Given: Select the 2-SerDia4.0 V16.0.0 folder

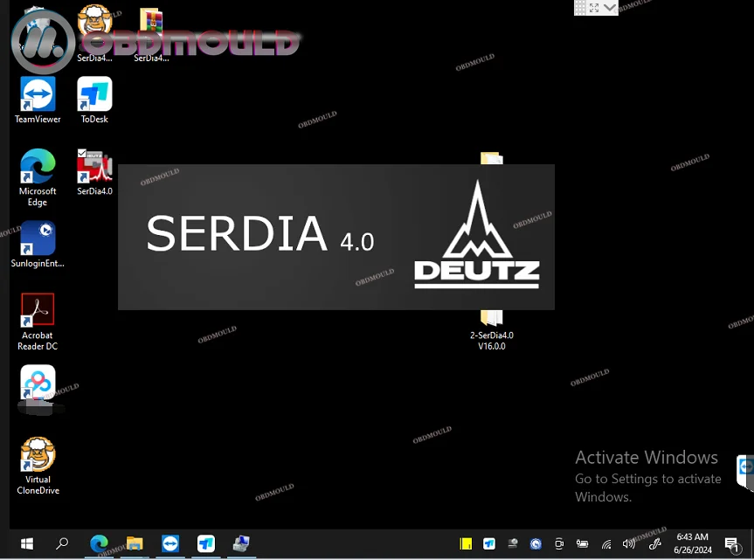Looking at the screenshot, I should click(491, 330).
